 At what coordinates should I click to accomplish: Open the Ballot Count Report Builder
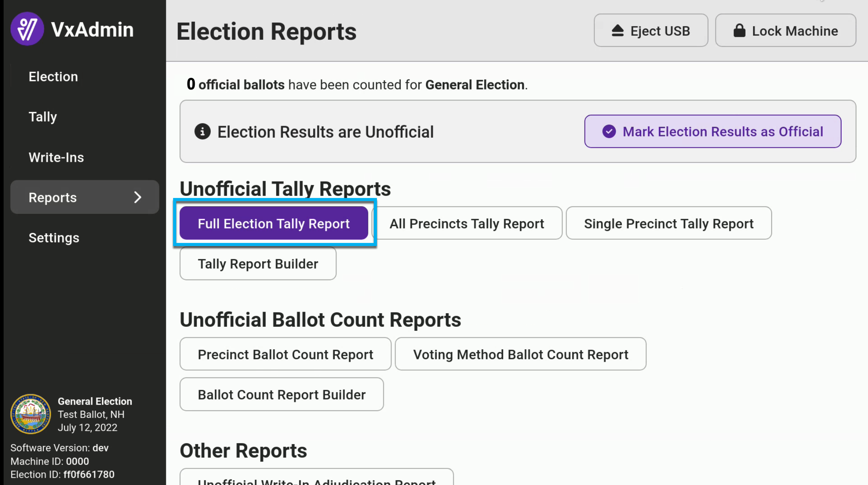coord(282,394)
